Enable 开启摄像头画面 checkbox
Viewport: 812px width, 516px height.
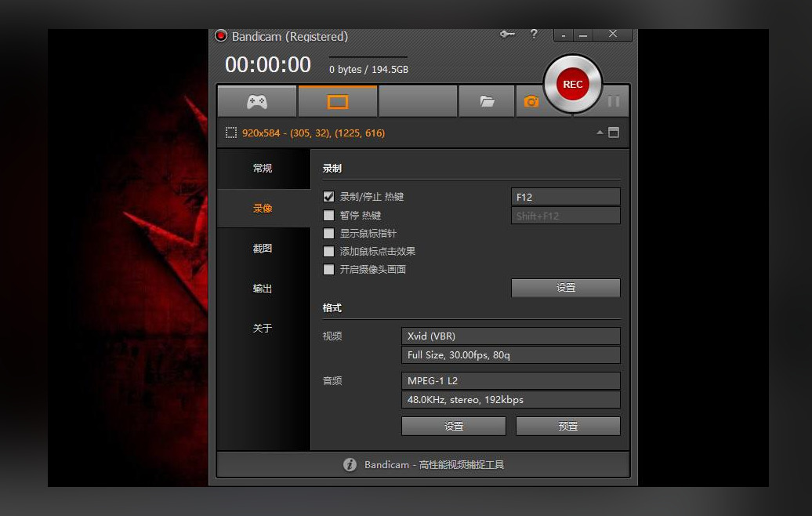click(x=328, y=270)
